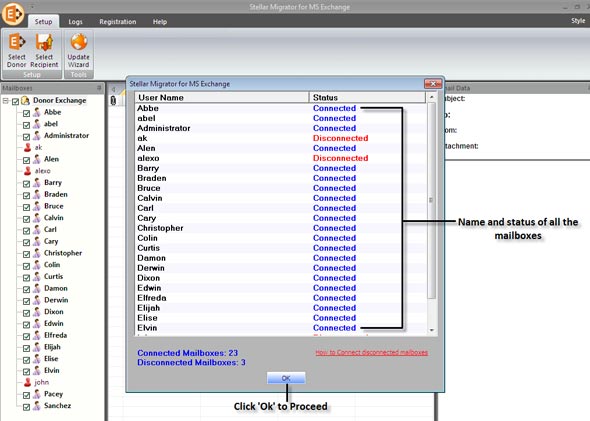Image resolution: width=590 pixels, height=421 pixels.
Task: Select Elijah in the mailbox tree
Action: (x=52, y=347)
